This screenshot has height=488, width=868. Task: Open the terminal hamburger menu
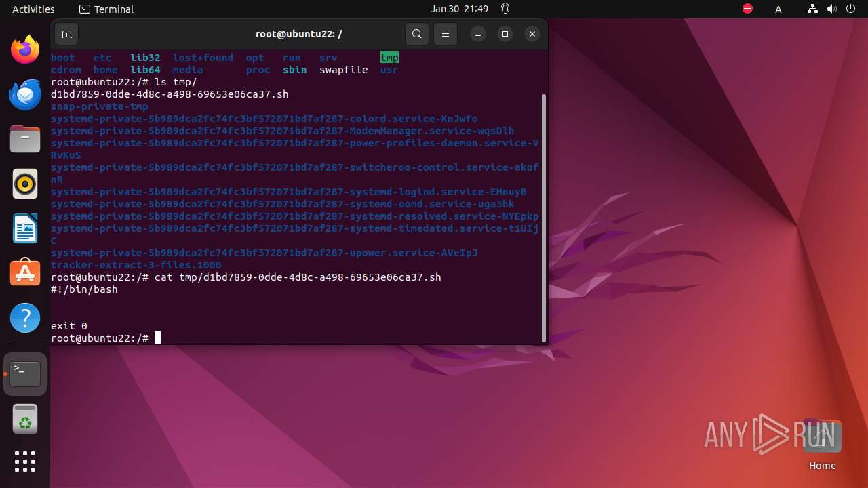pos(446,34)
